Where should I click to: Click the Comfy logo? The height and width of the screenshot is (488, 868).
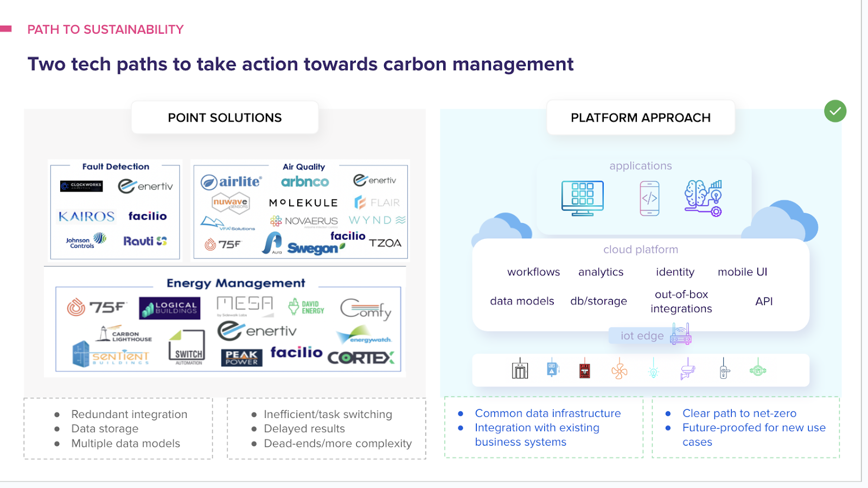tap(366, 309)
